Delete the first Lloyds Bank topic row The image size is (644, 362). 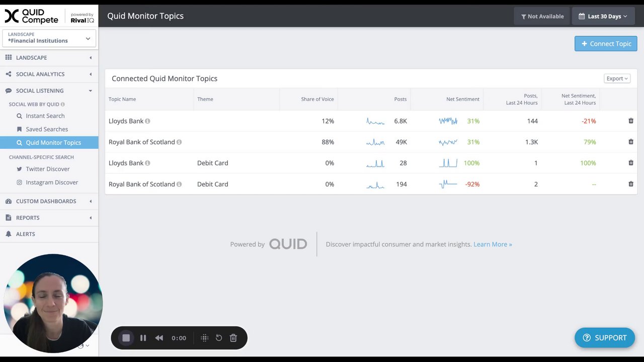631,121
